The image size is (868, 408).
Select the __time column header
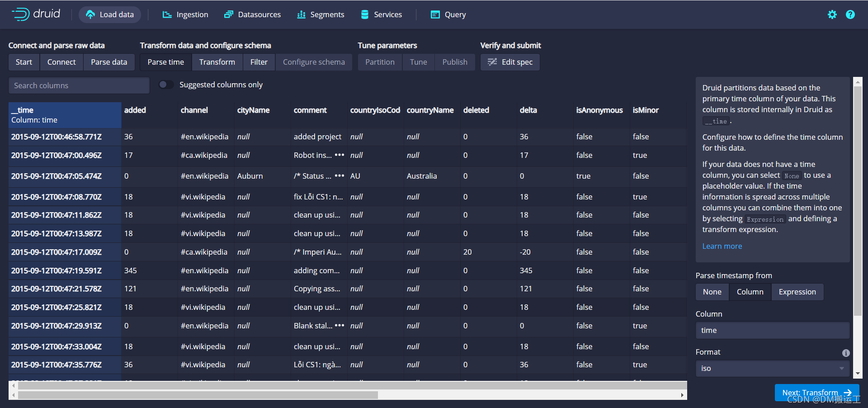pos(65,115)
